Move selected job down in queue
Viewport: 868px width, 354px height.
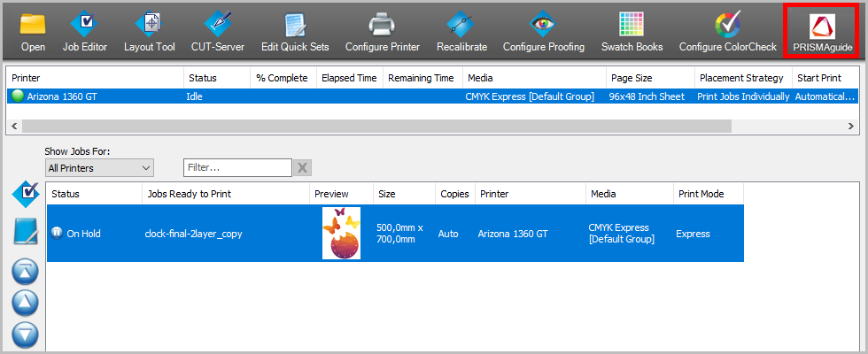26,333
